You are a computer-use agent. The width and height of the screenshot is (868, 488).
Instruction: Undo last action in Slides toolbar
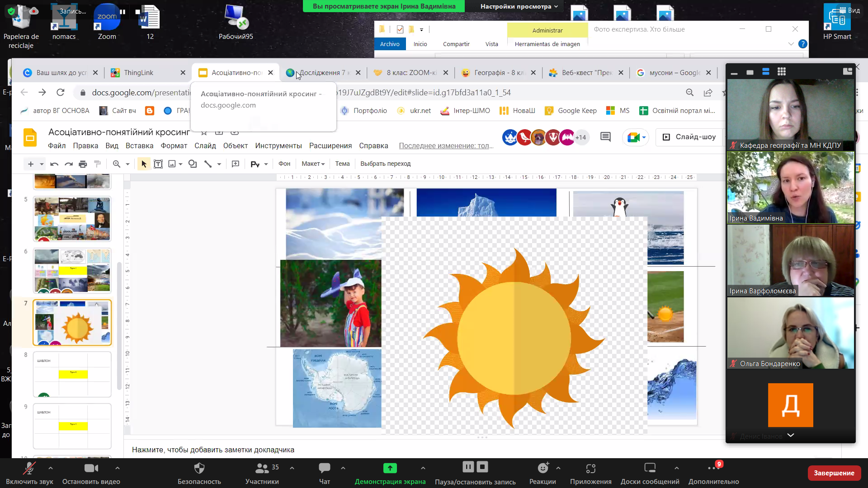[x=54, y=164]
